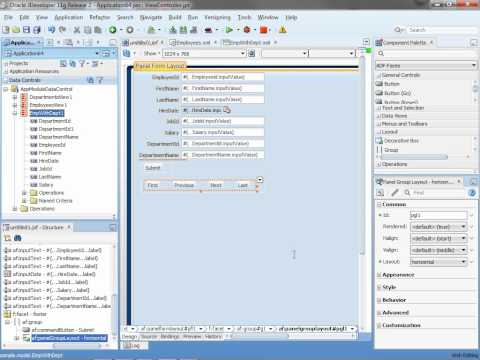The height and width of the screenshot is (360, 480).
Task: Click the Cut scissors icon
Action: [77, 30]
